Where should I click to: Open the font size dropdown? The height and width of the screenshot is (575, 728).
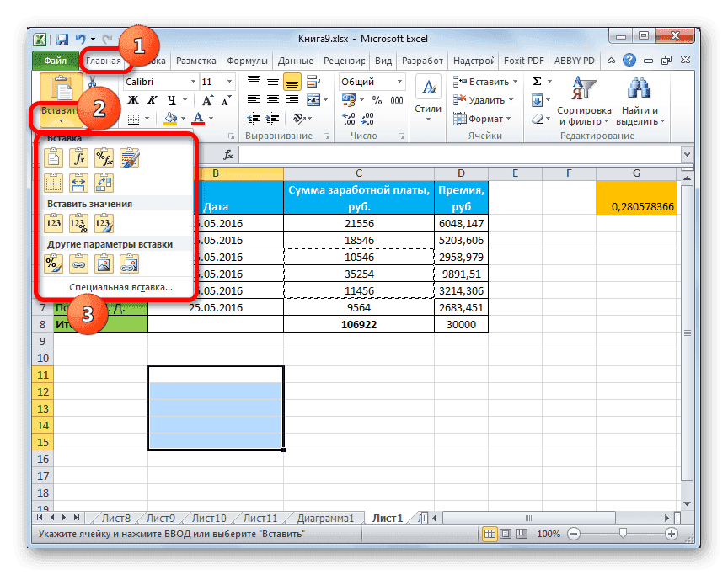pos(227,82)
